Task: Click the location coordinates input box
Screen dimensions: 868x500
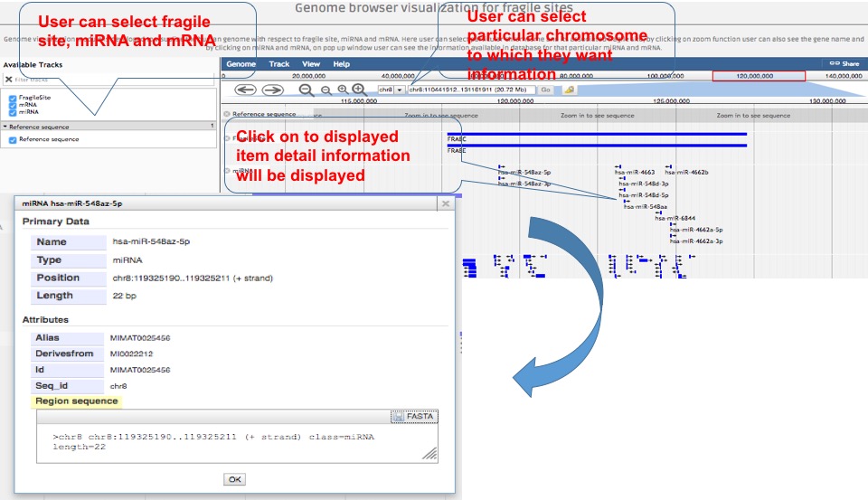Action: (470, 90)
